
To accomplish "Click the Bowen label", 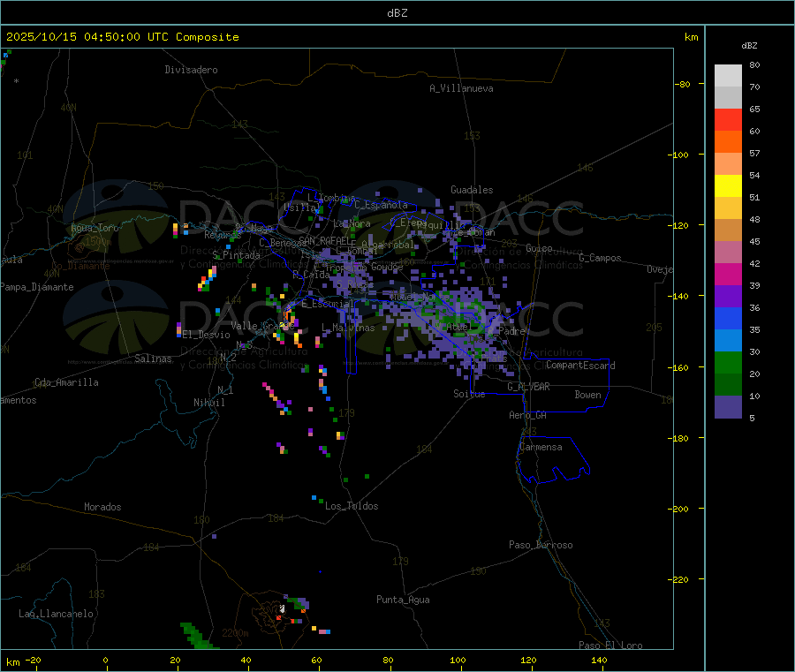I will pos(587,395).
